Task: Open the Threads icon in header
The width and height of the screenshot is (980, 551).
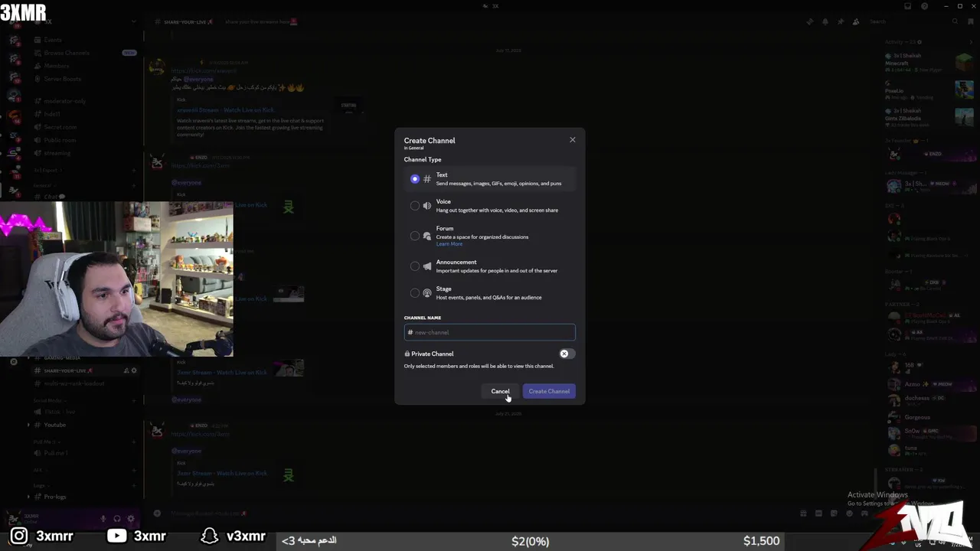Action: coord(810,21)
